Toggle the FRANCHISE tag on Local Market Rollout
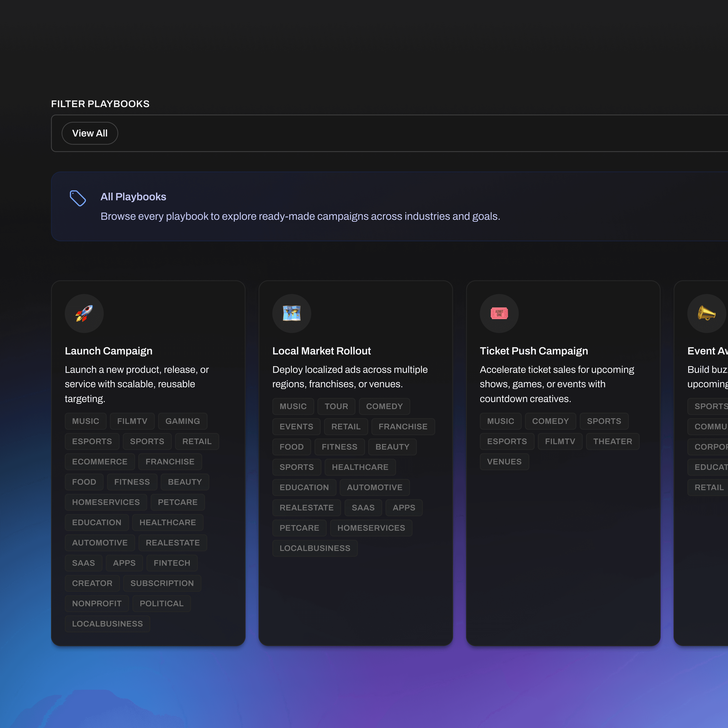This screenshot has width=728, height=728. point(403,426)
